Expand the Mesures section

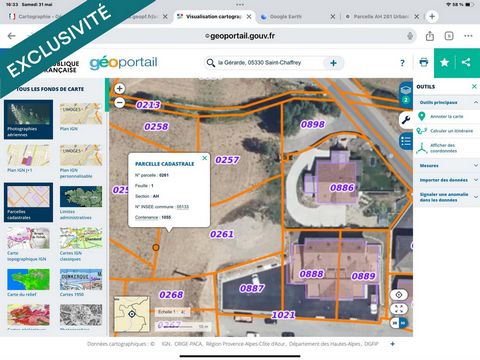446,165
